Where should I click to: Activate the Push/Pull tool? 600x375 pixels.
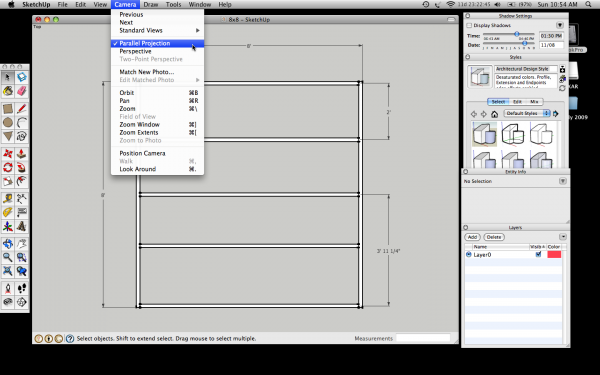pyautogui.click(x=22, y=154)
